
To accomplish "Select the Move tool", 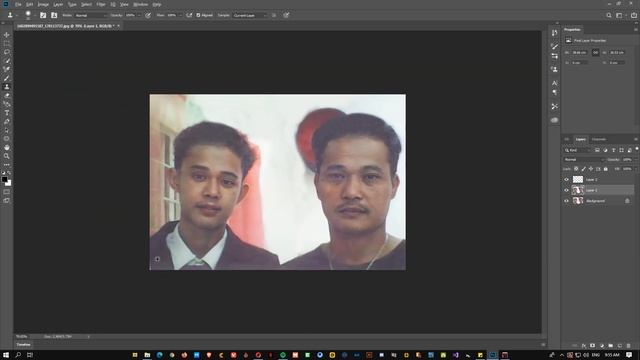I will click(x=7, y=35).
